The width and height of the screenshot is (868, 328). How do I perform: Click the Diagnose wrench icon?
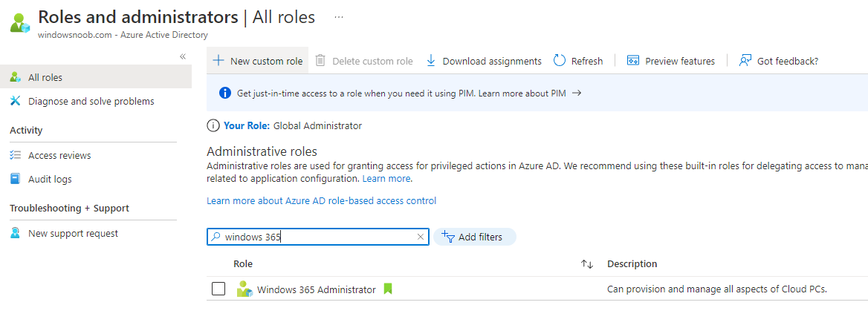pyautogui.click(x=16, y=101)
